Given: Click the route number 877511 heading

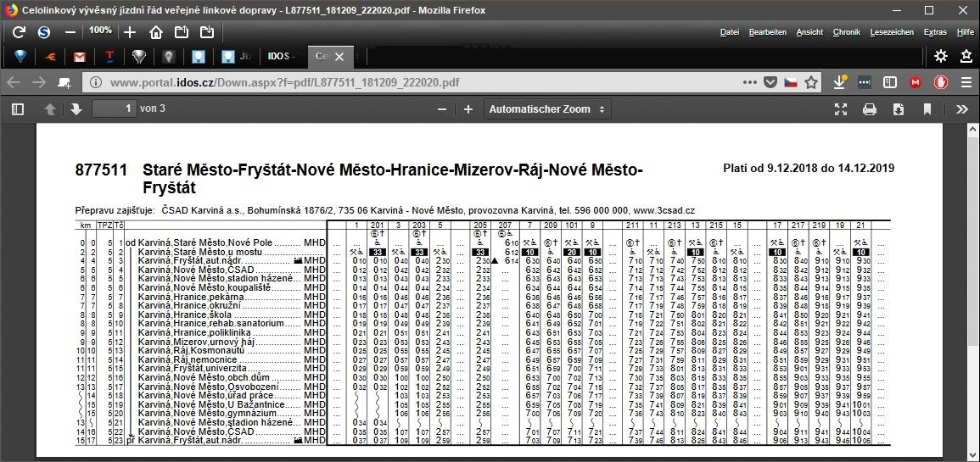Looking at the screenshot, I should (x=101, y=170).
